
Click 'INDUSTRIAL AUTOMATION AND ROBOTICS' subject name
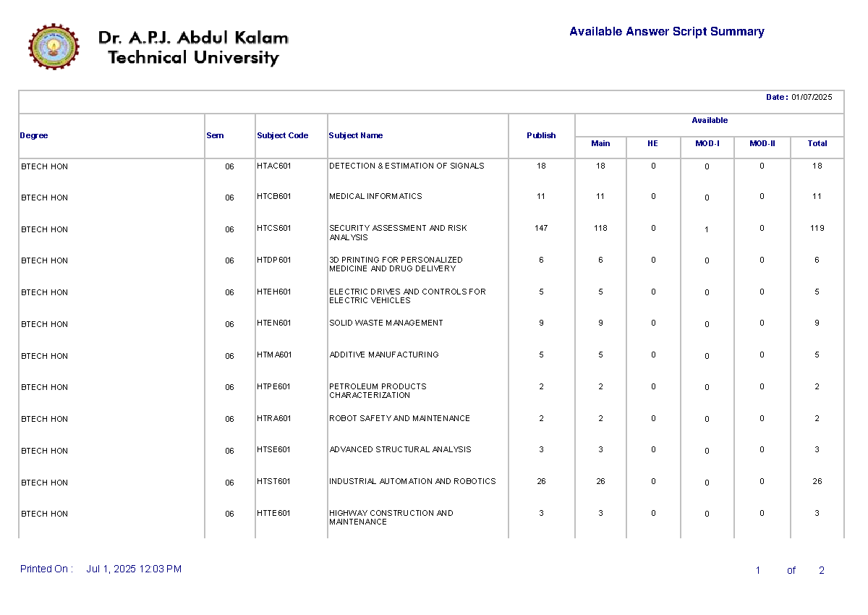(412, 481)
